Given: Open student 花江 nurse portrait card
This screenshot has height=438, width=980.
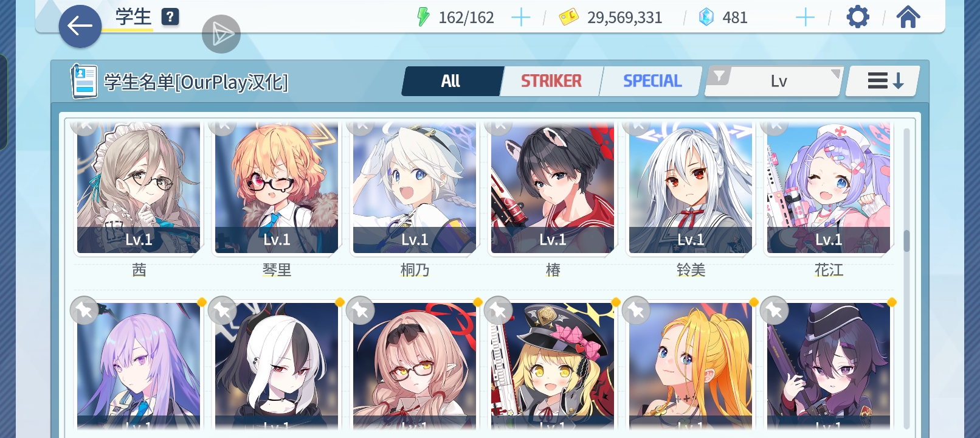Looking at the screenshot, I should pos(829,187).
